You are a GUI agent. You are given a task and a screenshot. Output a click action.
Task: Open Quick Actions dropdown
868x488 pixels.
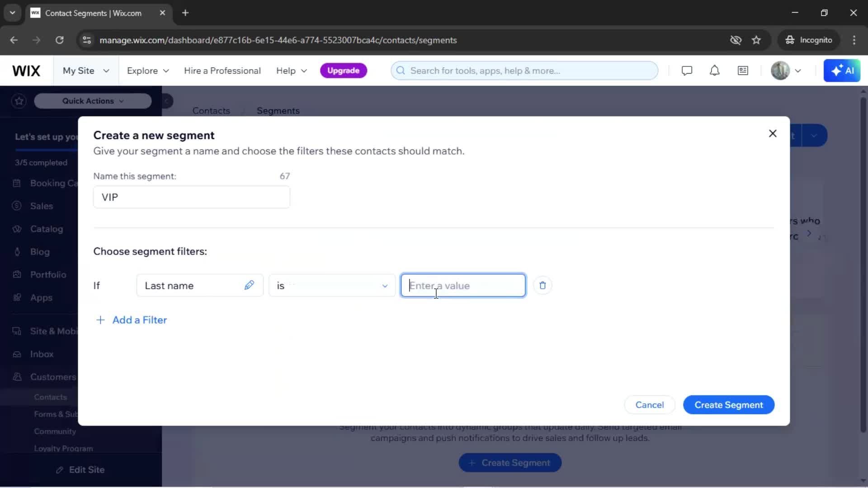(x=93, y=101)
